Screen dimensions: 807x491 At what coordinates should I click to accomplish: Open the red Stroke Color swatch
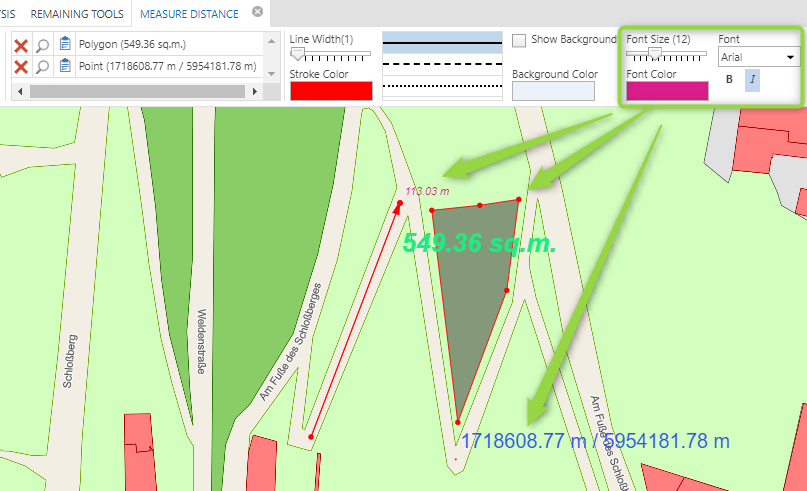point(331,91)
